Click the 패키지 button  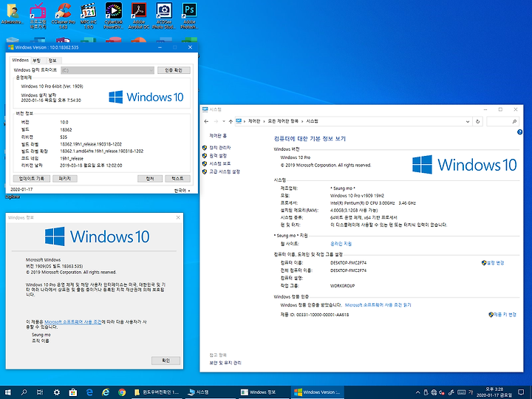click(65, 179)
